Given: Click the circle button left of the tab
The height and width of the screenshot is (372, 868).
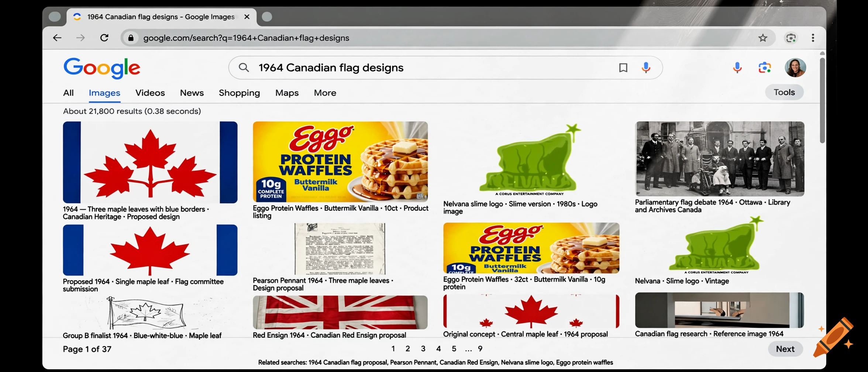Looking at the screenshot, I should (x=55, y=17).
